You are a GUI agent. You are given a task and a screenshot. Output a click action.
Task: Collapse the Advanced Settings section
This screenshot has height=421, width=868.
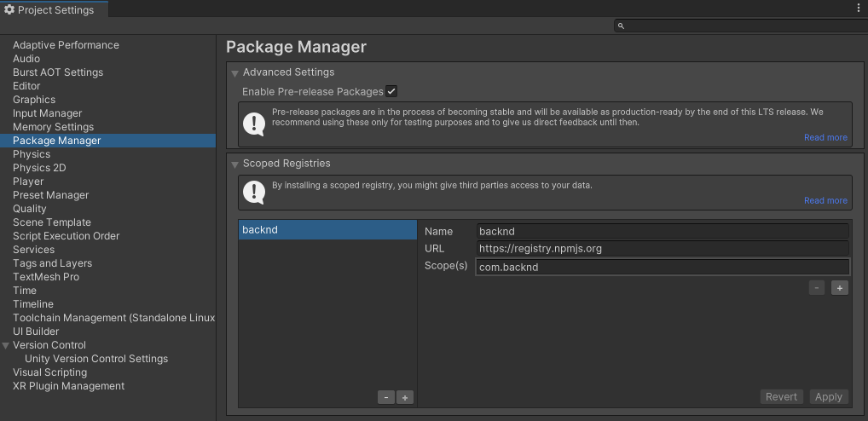[x=234, y=73]
